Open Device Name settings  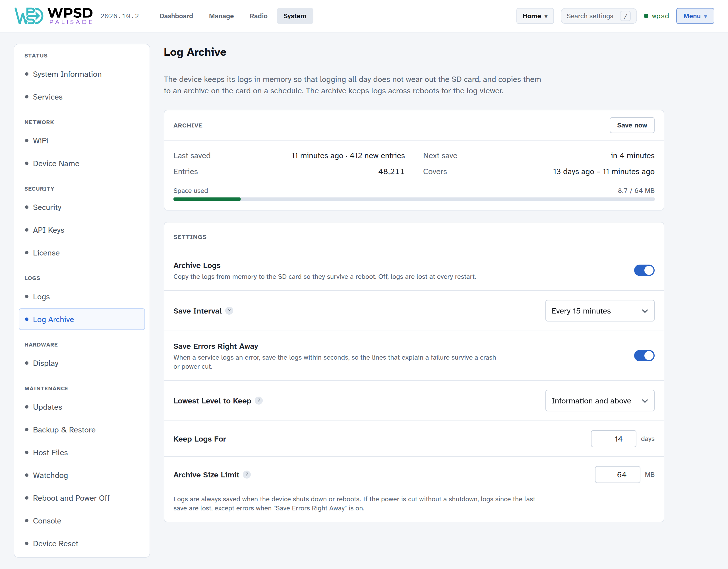[82, 163]
